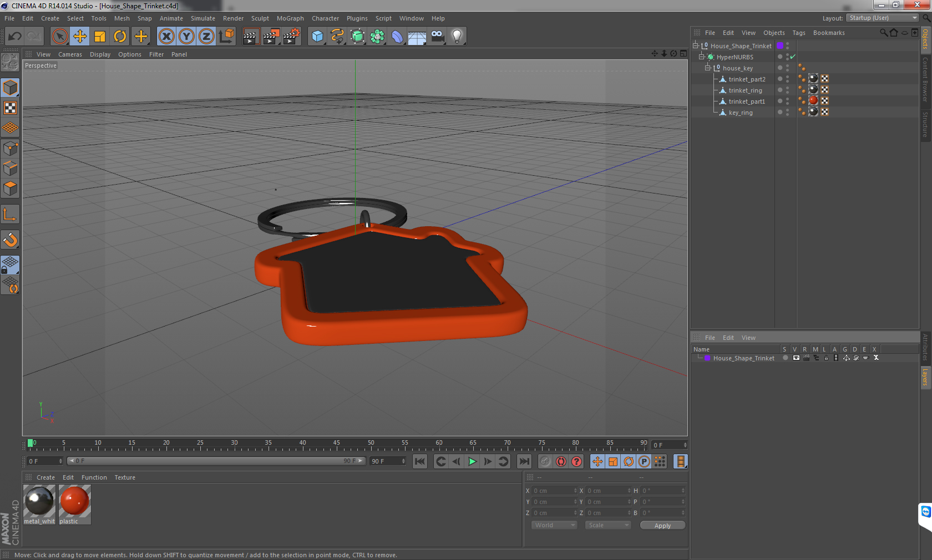Click the Apply button

(x=662, y=525)
